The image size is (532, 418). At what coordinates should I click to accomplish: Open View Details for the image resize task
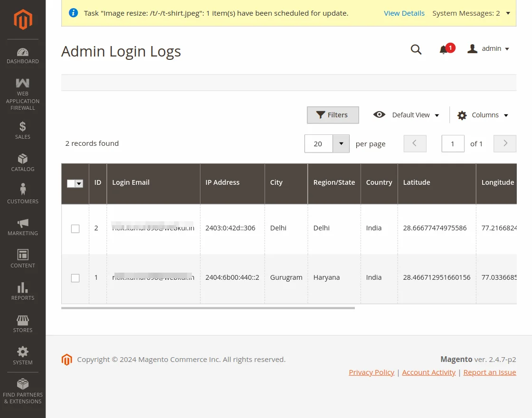pos(404,13)
